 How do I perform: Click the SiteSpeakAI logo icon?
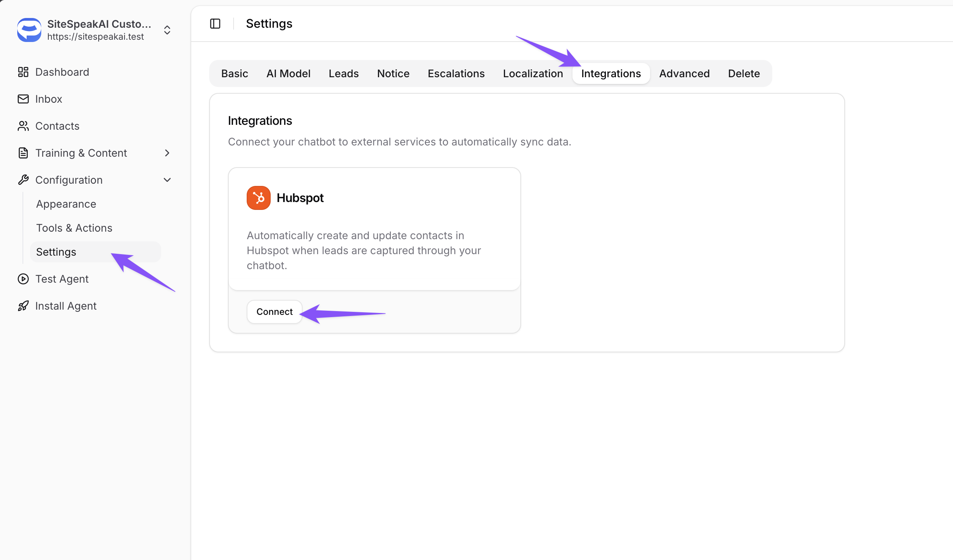(29, 30)
